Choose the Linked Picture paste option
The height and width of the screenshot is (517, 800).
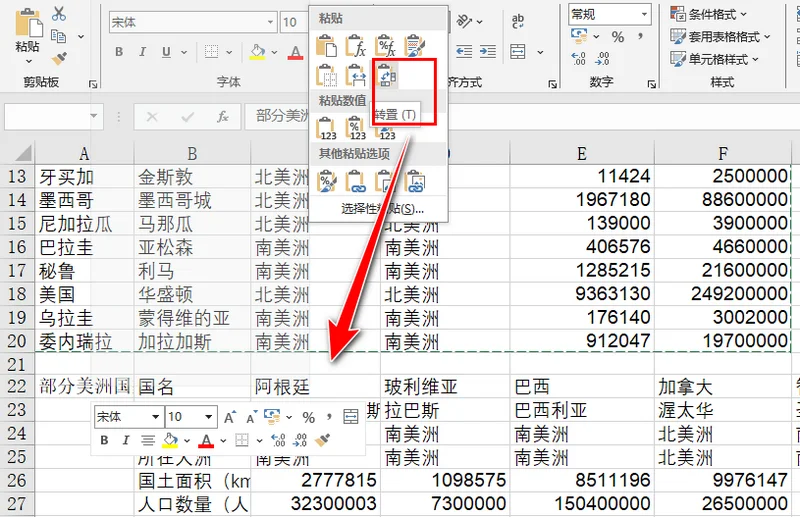[415, 182]
